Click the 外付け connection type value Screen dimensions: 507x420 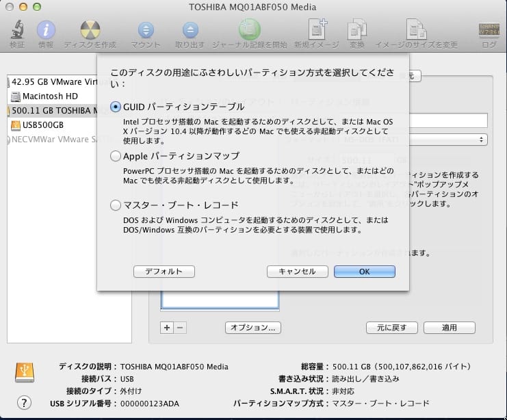(131, 391)
